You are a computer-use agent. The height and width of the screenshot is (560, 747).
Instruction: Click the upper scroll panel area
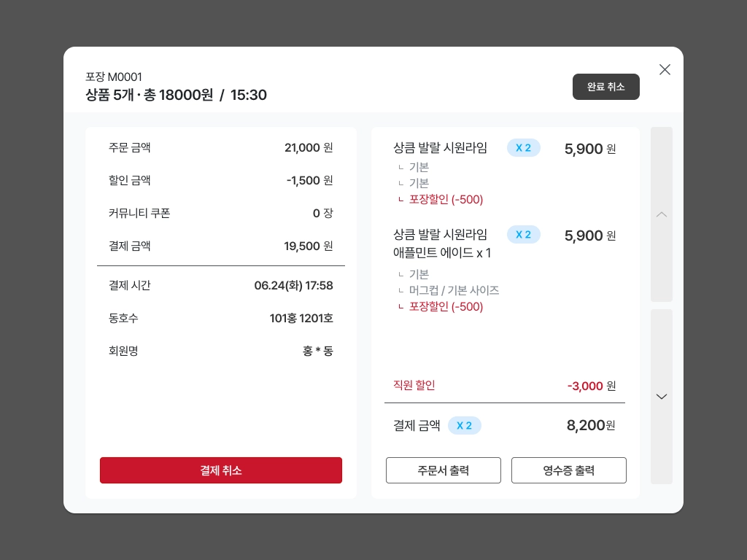click(x=661, y=214)
